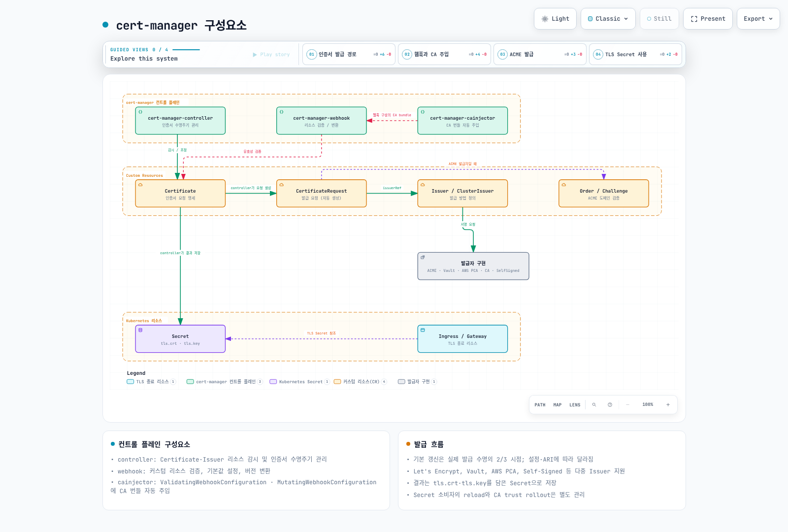Click the search magnifier icon in the canvas toolbar
Screen dimensions: 788x532
click(594, 405)
